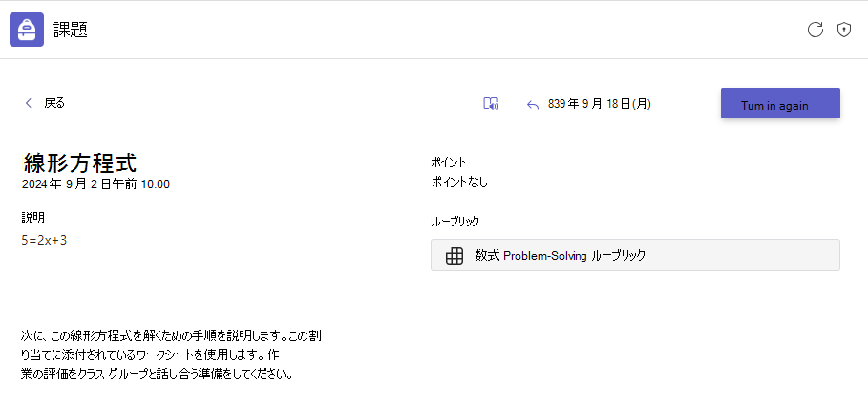This screenshot has width=868, height=408.
Task: Open the 数式 Problem-Solving ルーブリック rubric
Action: tap(635, 255)
